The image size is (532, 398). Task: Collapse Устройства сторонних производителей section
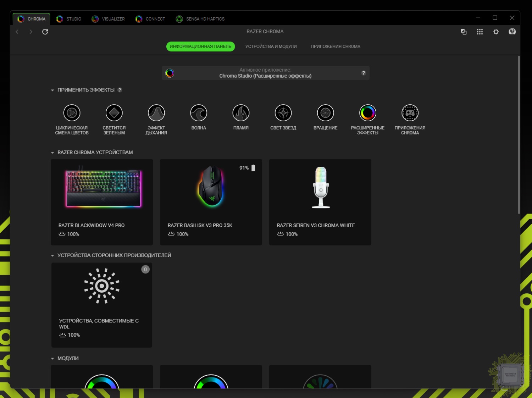[52, 255]
